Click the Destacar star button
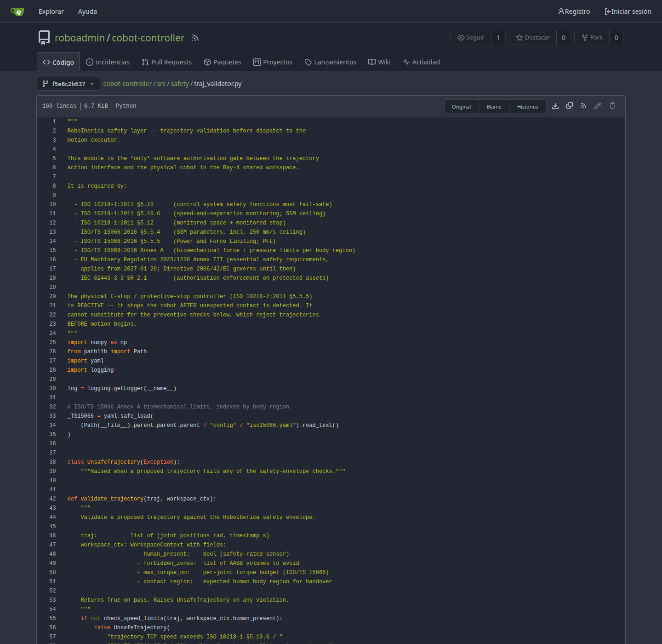The width and height of the screenshot is (662, 644). [533, 38]
